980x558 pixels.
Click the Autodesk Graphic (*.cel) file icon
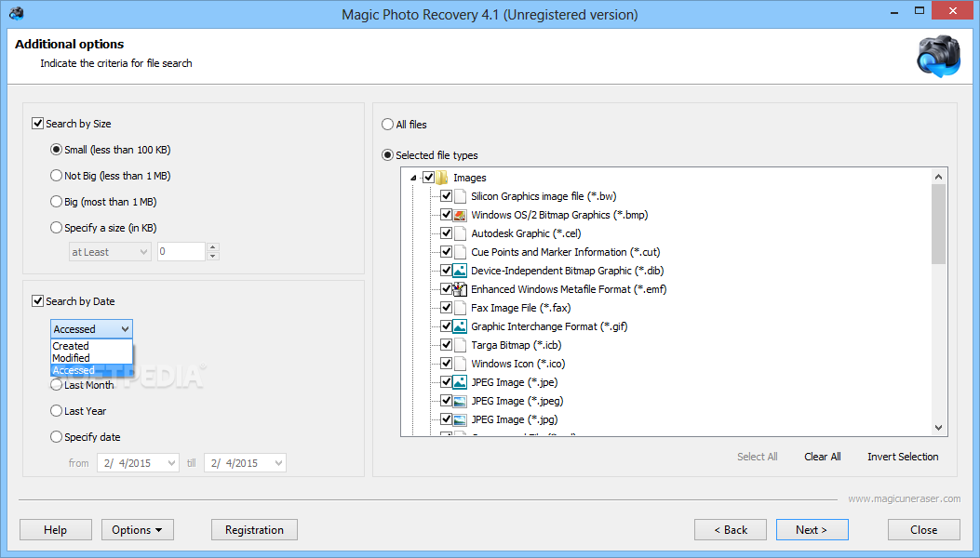pos(460,233)
